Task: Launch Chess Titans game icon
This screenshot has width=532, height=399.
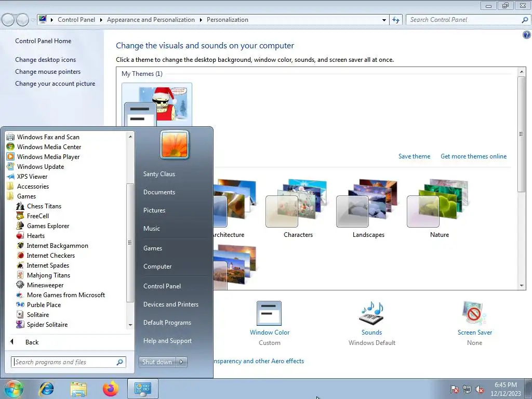Action: click(20, 206)
